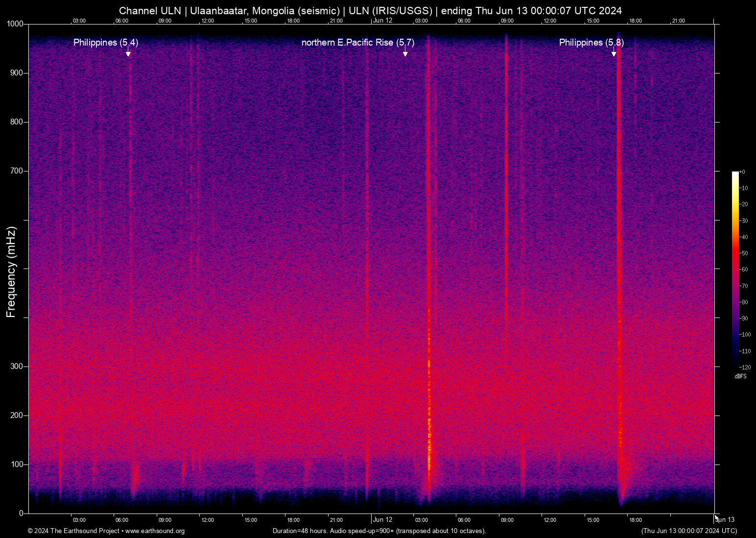Image resolution: width=756 pixels, height=538 pixels.
Task: Click the Frequency (mHz) axis label
Action: tap(11, 272)
